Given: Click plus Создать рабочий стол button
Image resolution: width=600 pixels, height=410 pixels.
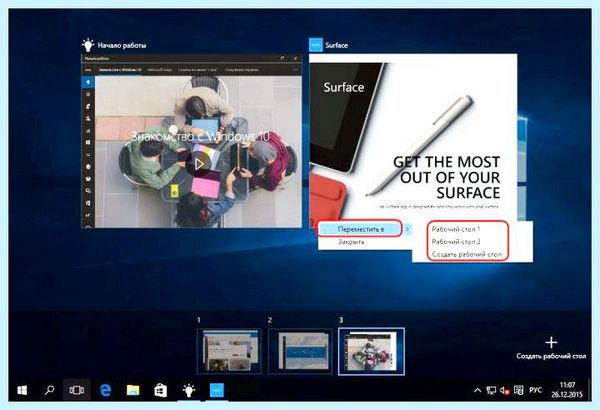Looking at the screenshot, I should (551, 348).
